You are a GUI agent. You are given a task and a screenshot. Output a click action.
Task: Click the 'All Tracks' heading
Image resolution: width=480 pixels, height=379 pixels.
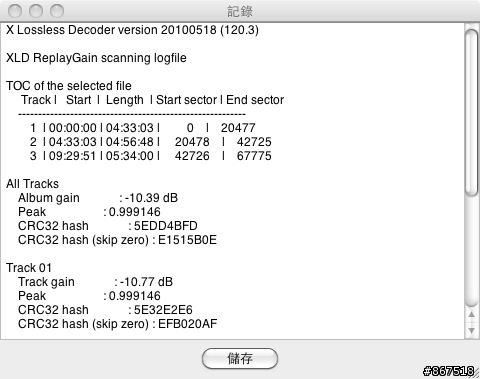32,184
